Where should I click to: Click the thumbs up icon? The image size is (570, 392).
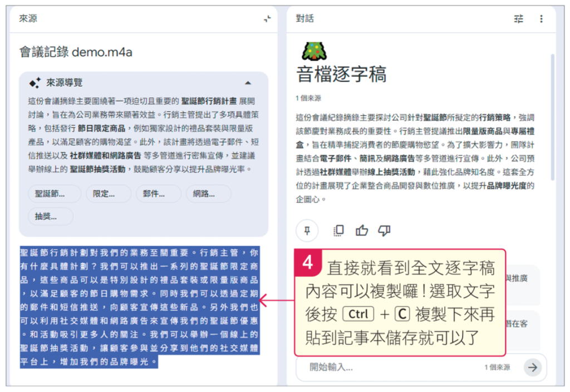(362, 231)
